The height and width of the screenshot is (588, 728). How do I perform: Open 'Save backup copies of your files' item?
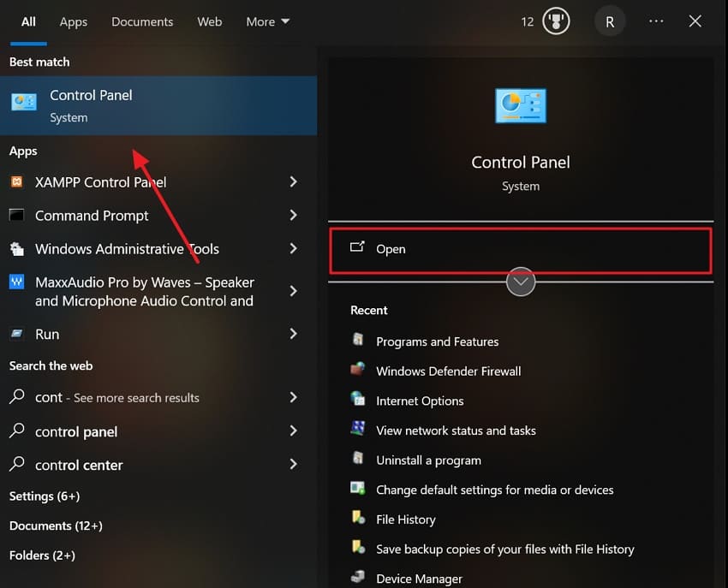pyautogui.click(x=505, y=549)
